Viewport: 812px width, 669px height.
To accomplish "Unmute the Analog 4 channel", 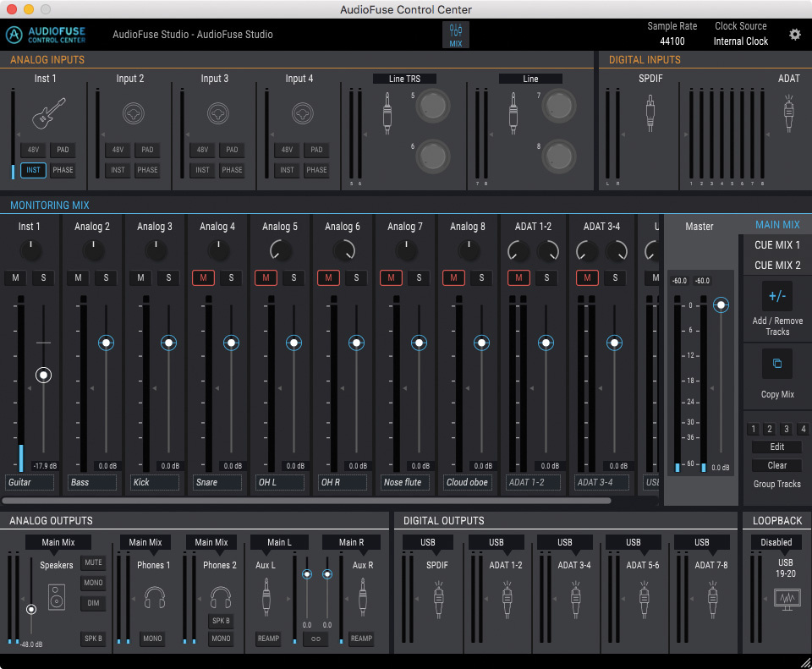I will click(x=203, y=277).
